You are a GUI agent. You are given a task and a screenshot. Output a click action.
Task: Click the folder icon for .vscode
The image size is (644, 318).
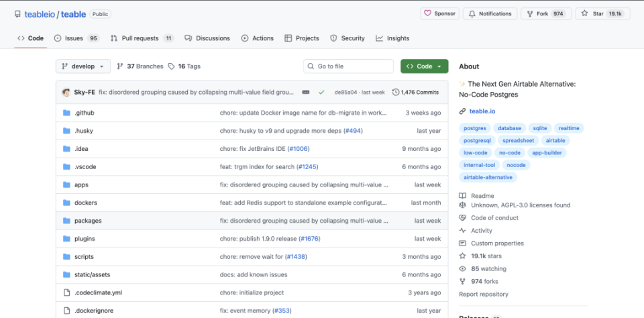(x=66, y=167)
